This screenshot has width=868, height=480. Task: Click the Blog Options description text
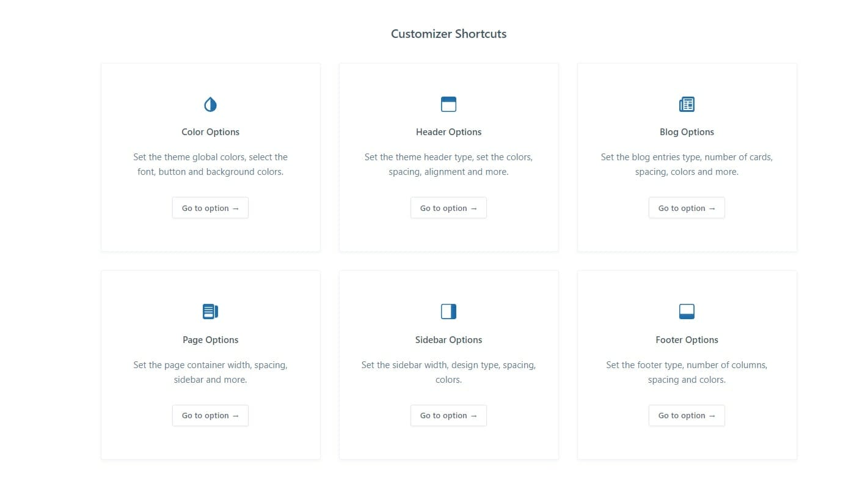point(687,164)
